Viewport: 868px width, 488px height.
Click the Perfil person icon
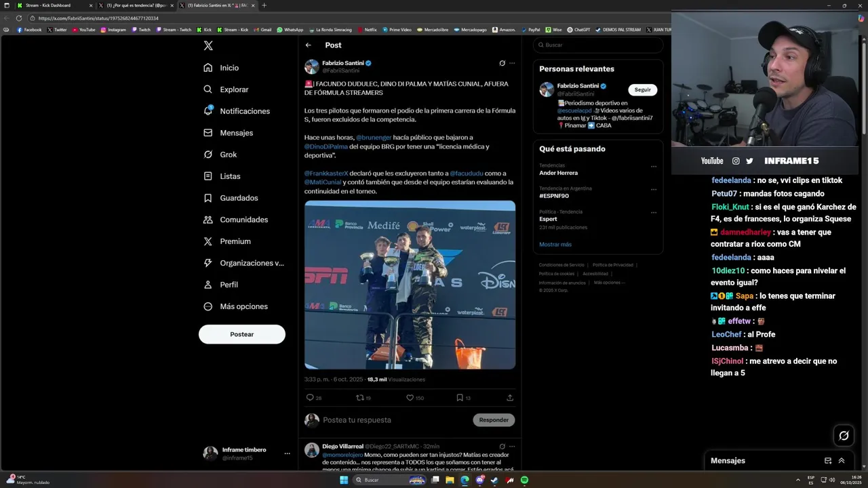pyautogui.click(x=208, y=285)
